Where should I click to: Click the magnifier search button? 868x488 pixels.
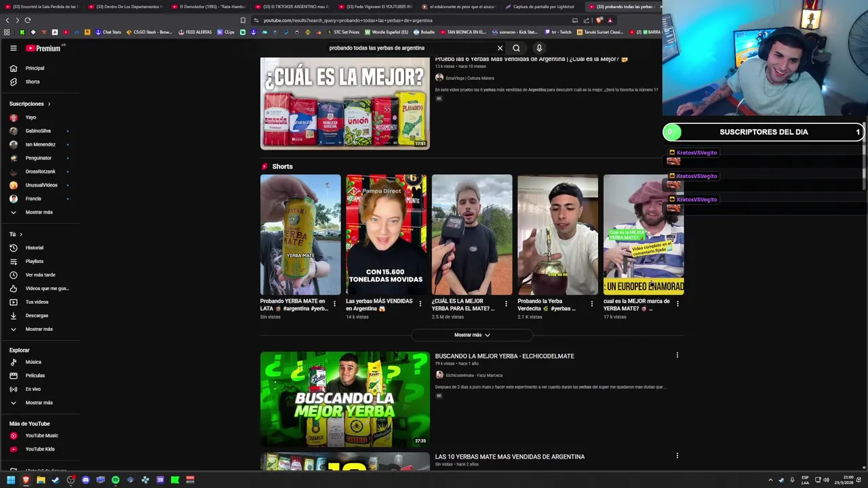pyautogui.click(x=516, y=48)
